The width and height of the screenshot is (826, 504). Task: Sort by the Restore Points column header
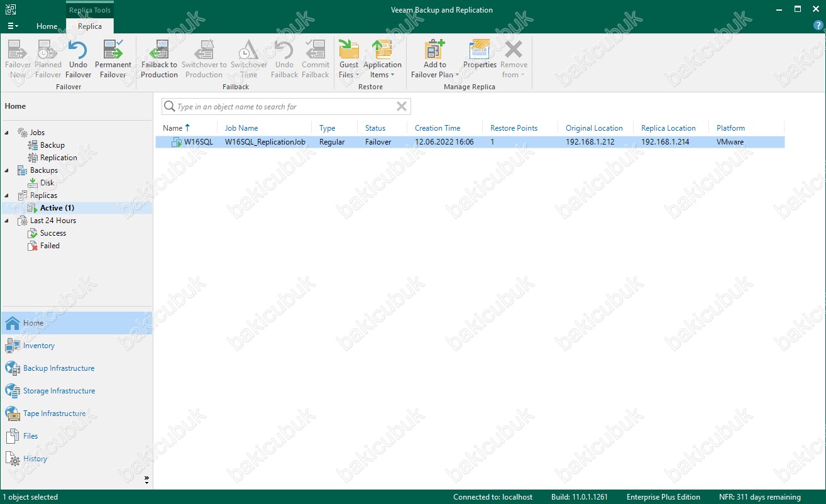click(514, 128)
